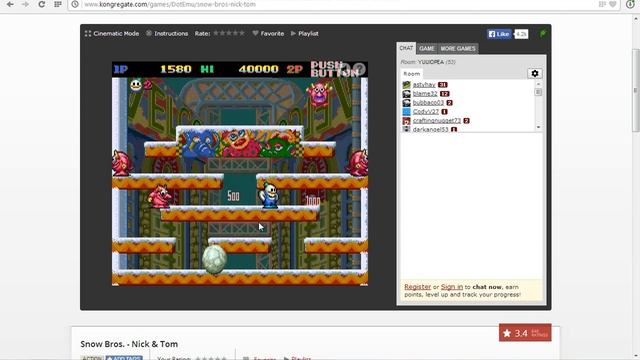Click the room name YUUOPEA
640x360 pixels.
tap(431, 62)
